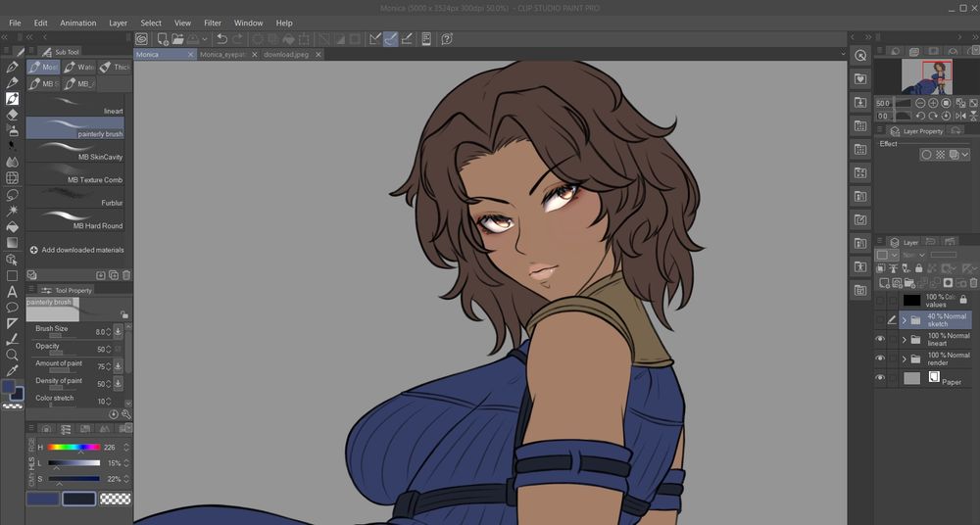
Task: Open the Filter menu
Action: pos(213,23)
